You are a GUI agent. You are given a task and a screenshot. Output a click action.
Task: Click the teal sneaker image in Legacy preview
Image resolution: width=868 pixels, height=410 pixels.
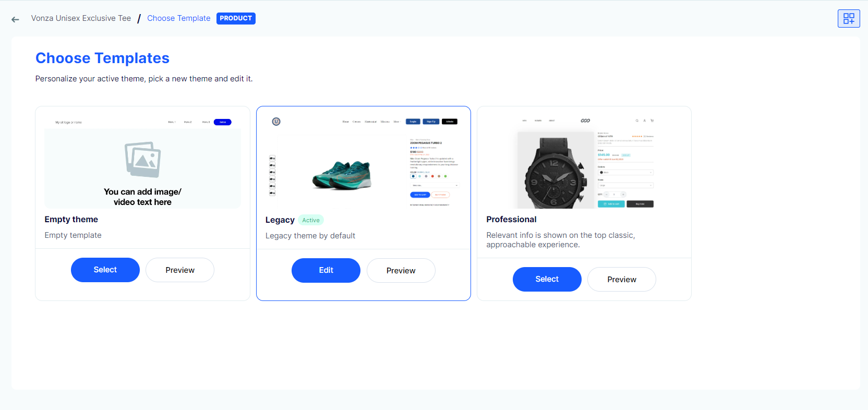342,175
